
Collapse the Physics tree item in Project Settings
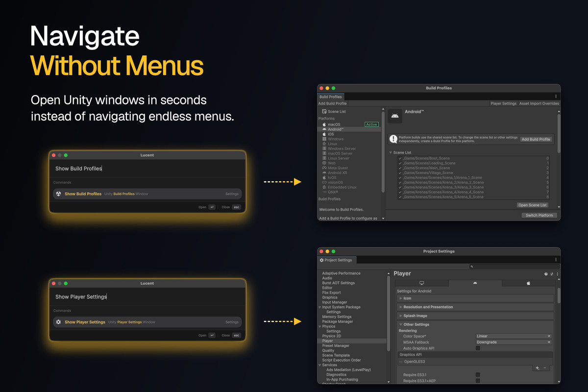pos(320,326)
